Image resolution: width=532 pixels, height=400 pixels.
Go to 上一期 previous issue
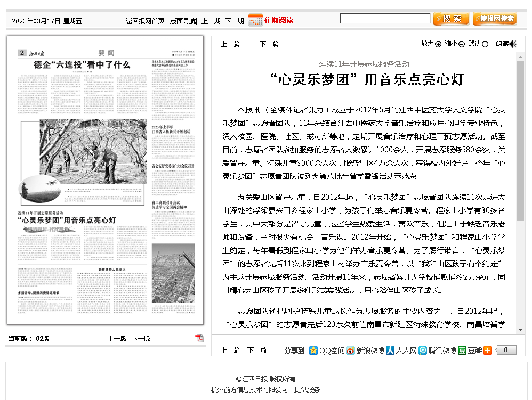click(x=211, y=21)
